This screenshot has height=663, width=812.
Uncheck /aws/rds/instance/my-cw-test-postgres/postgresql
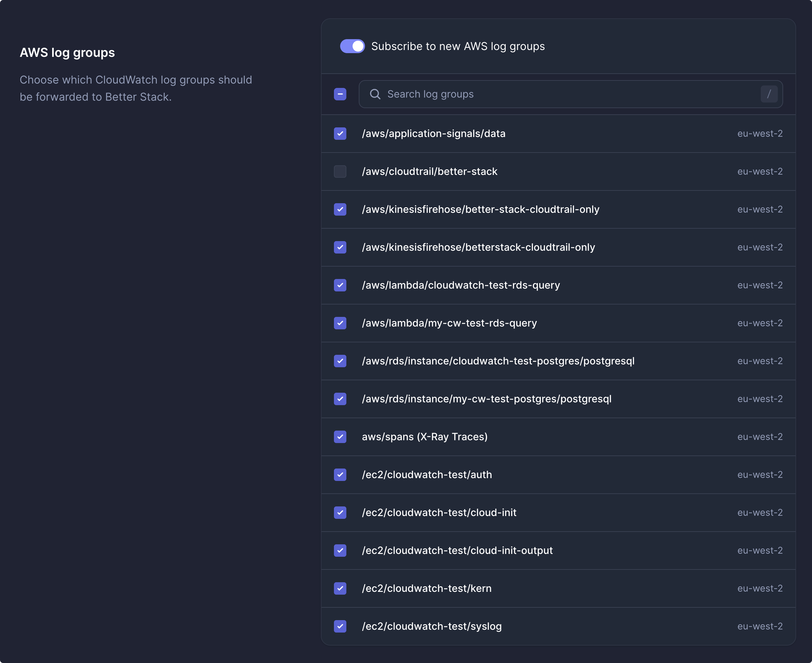click(x=340, y=399)
